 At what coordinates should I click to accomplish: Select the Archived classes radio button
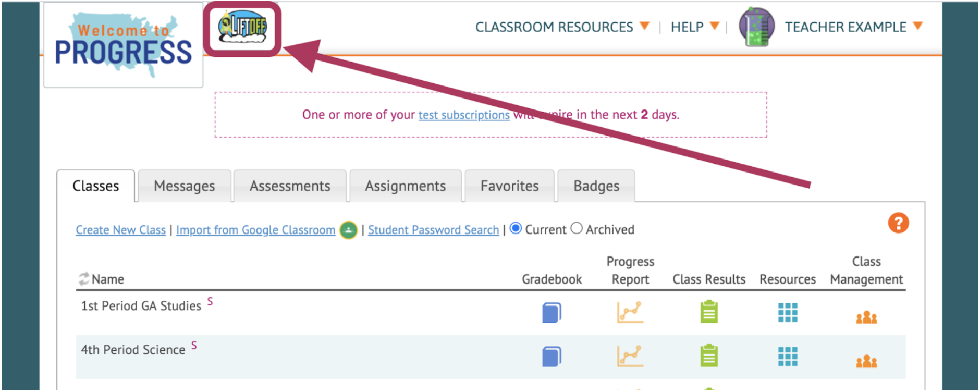[x=576, y=228]
